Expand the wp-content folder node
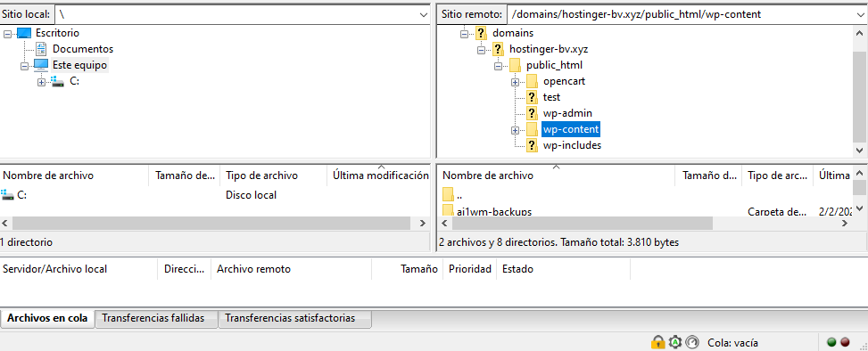The height and width of the screenshot is (351, 868). 516,130
